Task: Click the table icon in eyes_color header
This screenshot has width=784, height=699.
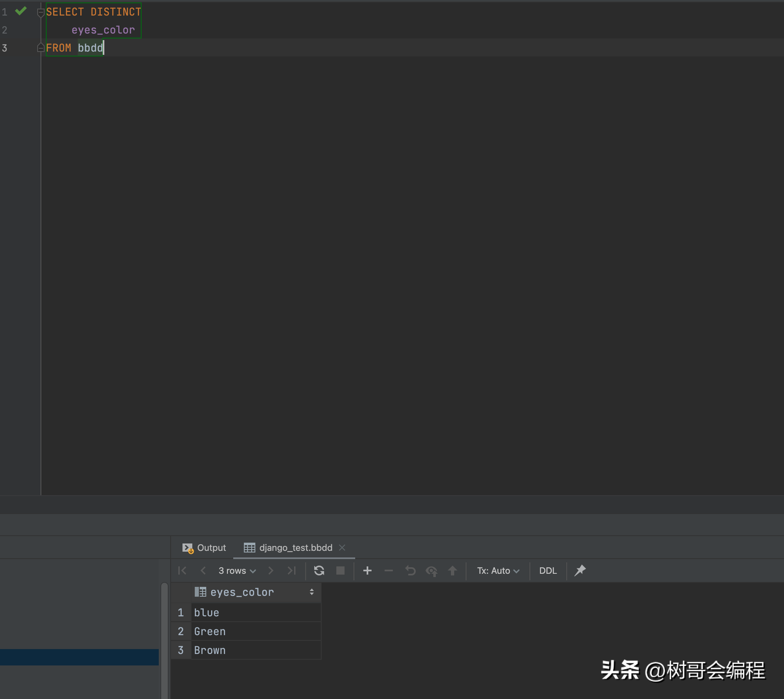Action: coord(200,592)
